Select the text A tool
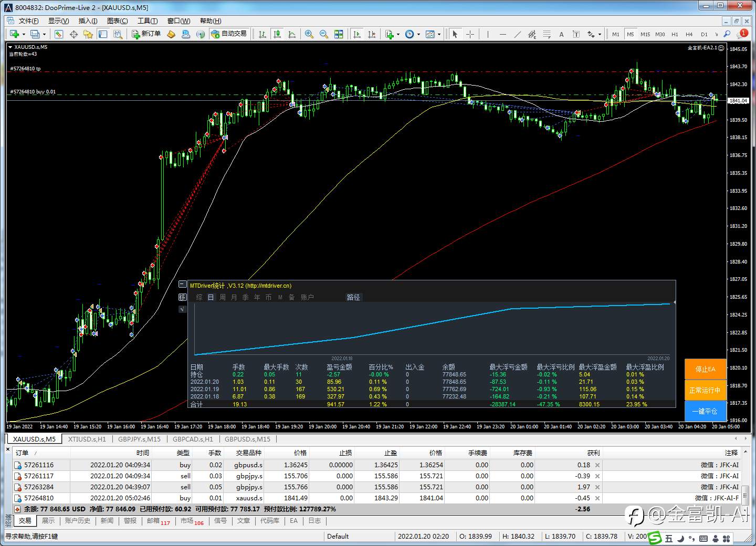The width and height of the screenshot is (756, 546). (x=561, y=34)
